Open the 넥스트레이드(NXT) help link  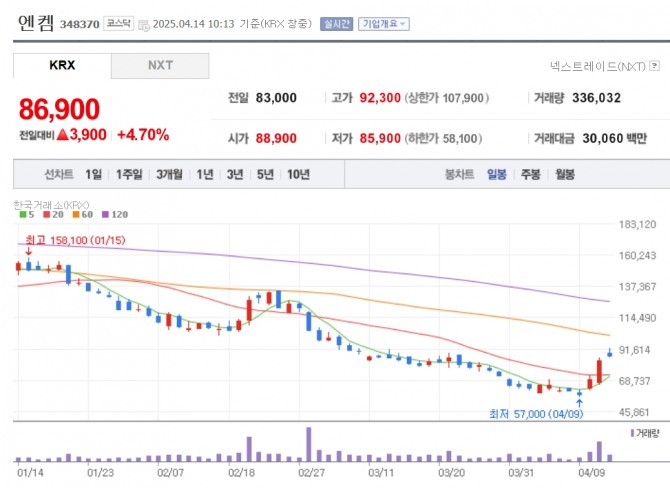click(x=597, y=66)
